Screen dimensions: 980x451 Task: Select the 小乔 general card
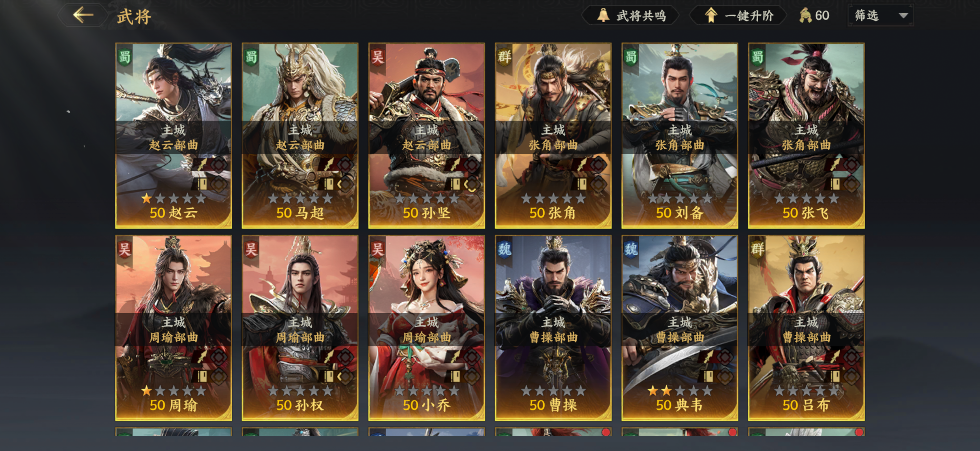click(426, 328)
